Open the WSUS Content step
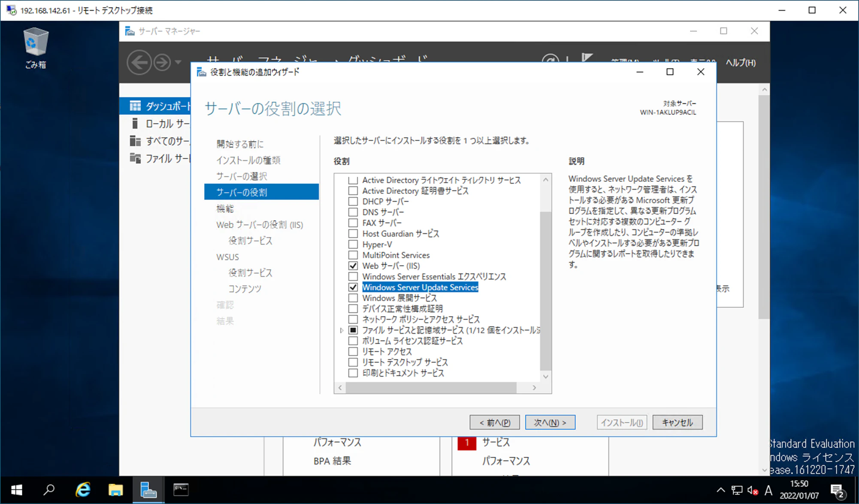 coord(245,289)
